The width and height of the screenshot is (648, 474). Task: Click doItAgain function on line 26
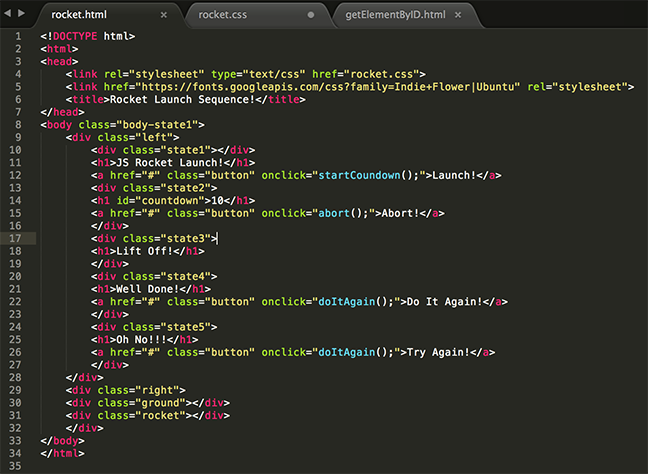pos(347,352)
